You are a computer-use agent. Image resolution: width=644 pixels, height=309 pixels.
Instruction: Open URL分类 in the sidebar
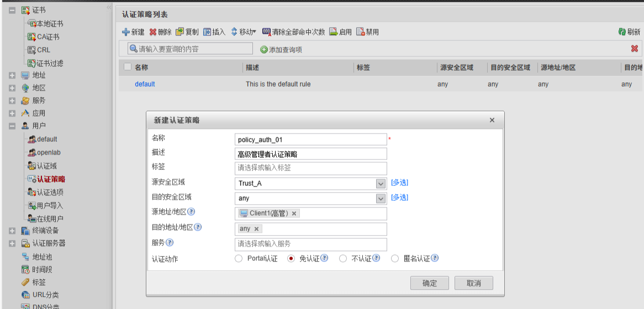pyautogui.click(x=45, y=295)
